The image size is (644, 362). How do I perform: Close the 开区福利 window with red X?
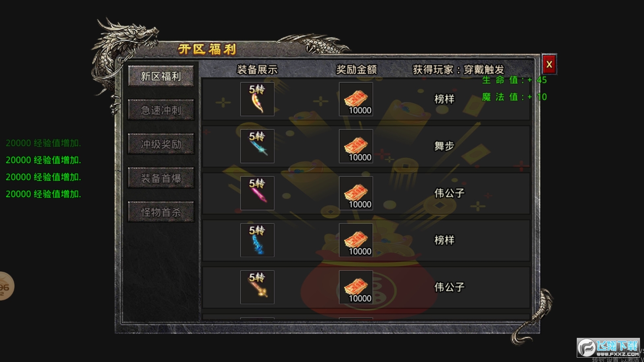click(x=549, y=64)
